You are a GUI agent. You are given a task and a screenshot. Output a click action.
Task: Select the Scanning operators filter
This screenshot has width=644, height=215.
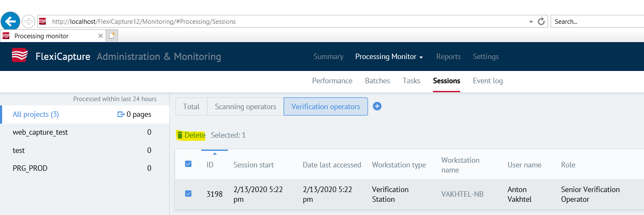tap(245, 107)
